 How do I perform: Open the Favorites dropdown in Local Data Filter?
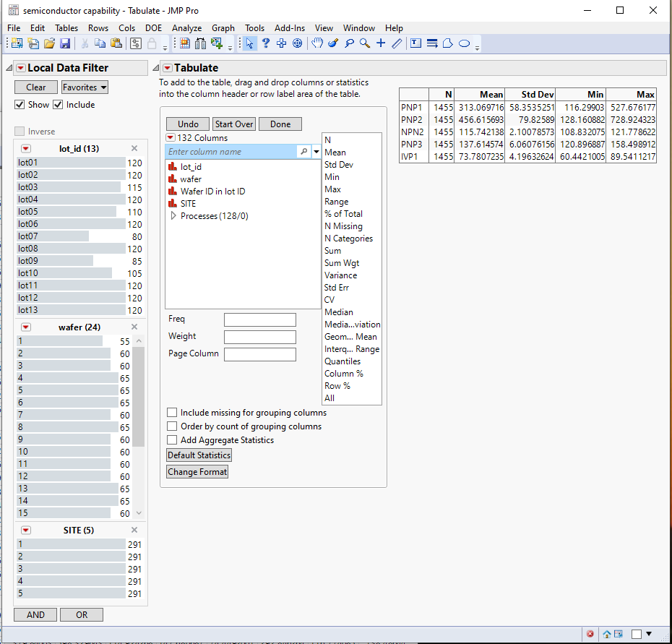84,87
